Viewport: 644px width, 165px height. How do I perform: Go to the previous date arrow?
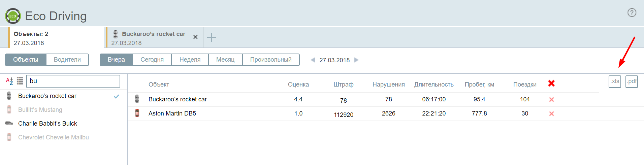[x=313, y=60]
